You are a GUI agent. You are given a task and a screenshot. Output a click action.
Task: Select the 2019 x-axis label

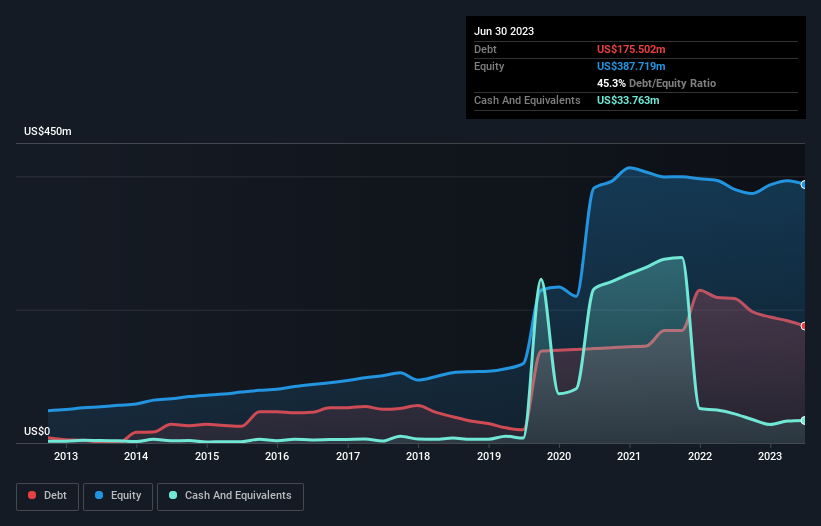tap(489, 456)
